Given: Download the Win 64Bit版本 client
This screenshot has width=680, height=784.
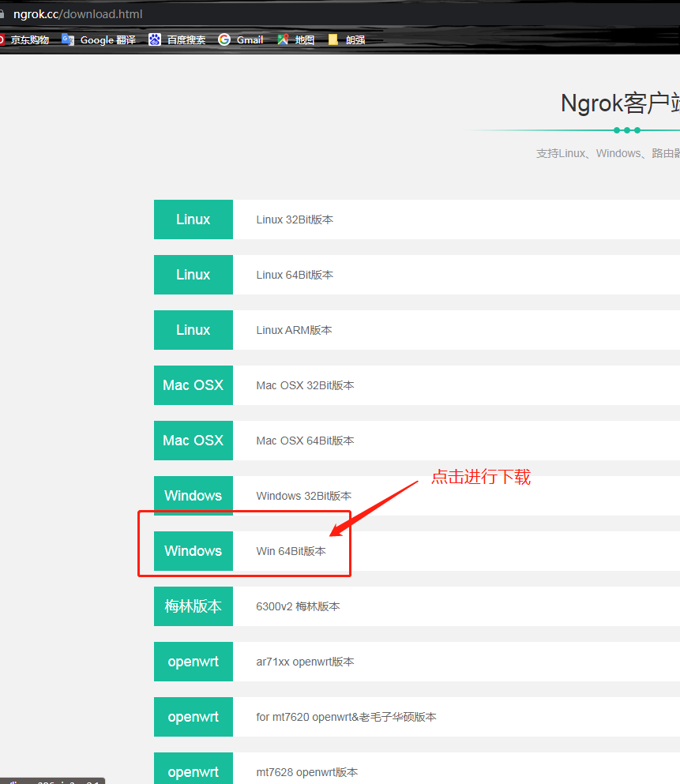Looking at the screenshot, I should point(291,551).
